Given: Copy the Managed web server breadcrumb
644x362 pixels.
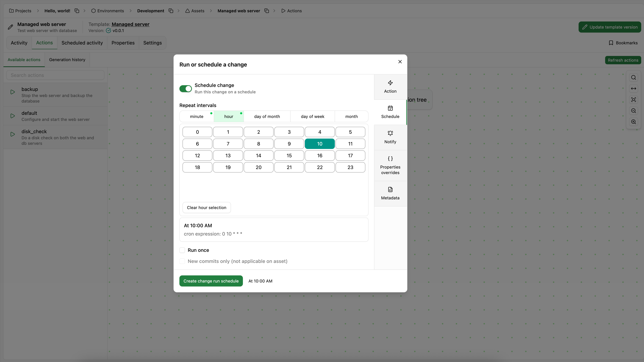Looking at the screenshot, I should (x=266, y=11).
